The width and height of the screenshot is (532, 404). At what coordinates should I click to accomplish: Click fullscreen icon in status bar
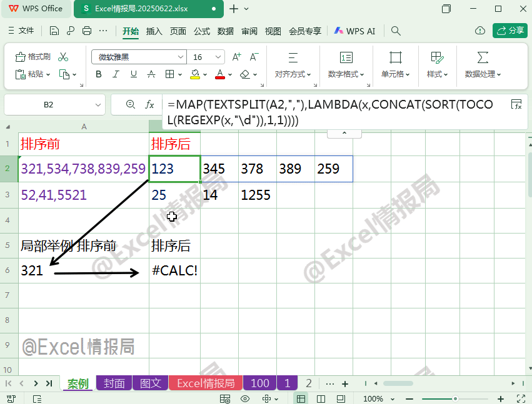(x=521, y=398)
